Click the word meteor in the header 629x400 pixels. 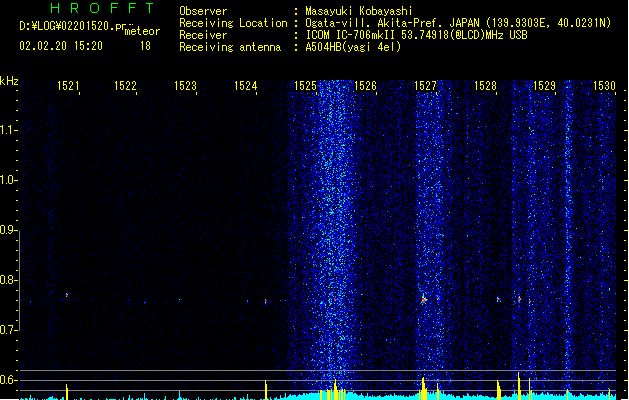[x=142, y=31]
